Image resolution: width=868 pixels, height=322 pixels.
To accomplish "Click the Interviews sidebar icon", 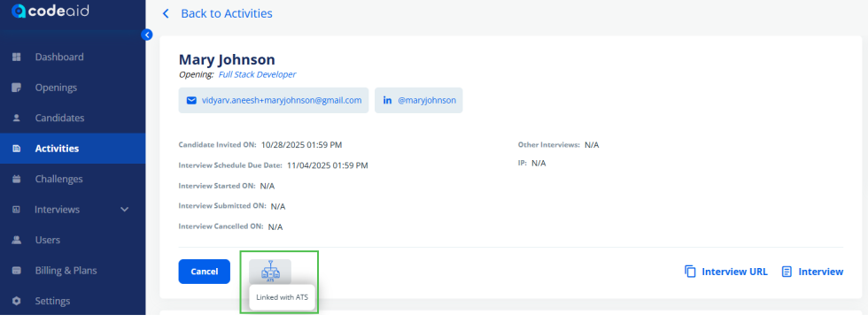I will [17, 210].
